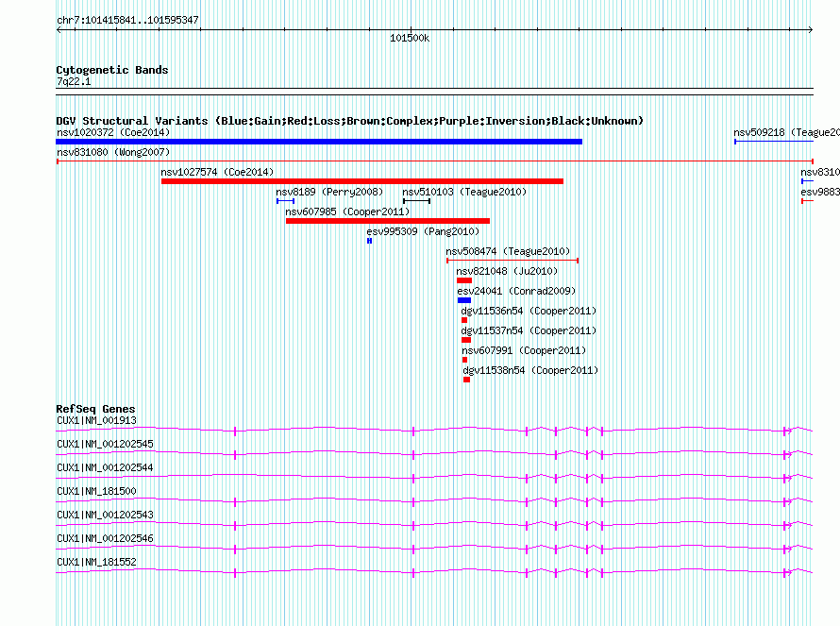The width and height of the screenshot is (840, 626).
Task: Click the Cytogenetic Bands track title
Action: click(x=112, y=70)
